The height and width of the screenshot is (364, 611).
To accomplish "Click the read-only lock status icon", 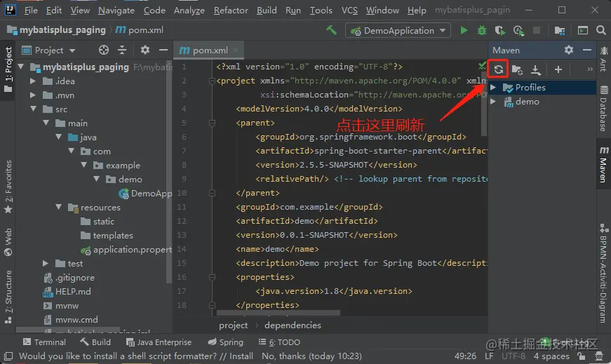I will pyautogui.click(x=582, y=356).
